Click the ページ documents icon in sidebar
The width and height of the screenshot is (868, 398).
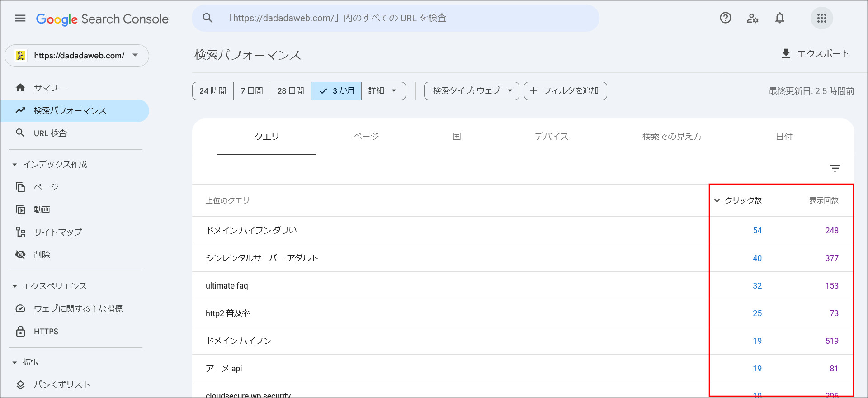click(x=20, y=187)
